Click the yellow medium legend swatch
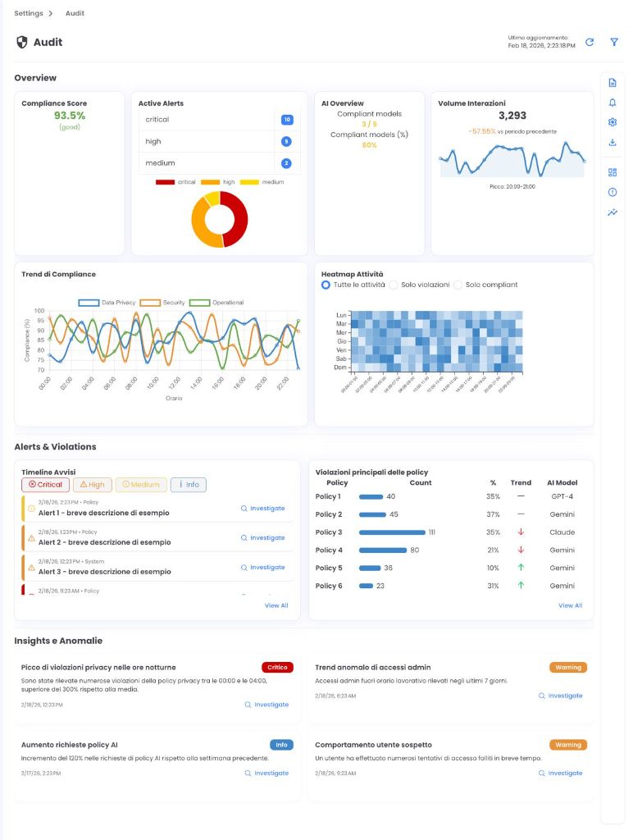This screenshot has width=633, height=840. (x=249, y=182)
